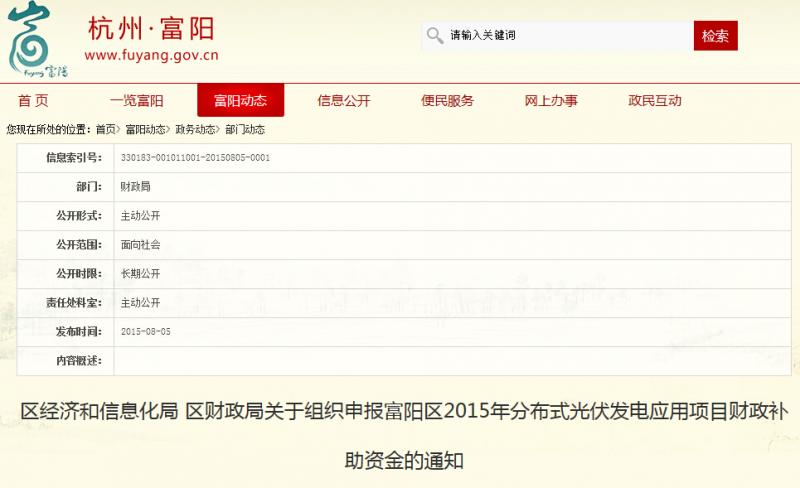Follow the 政务动态 breadcrumb link
800x488 pixels.
(x=195, y=130)
